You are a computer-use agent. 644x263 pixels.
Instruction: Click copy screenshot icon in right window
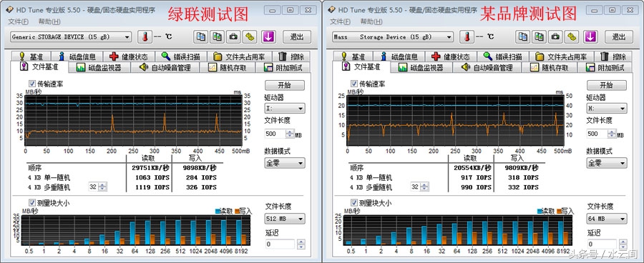[x=539, y=37]
